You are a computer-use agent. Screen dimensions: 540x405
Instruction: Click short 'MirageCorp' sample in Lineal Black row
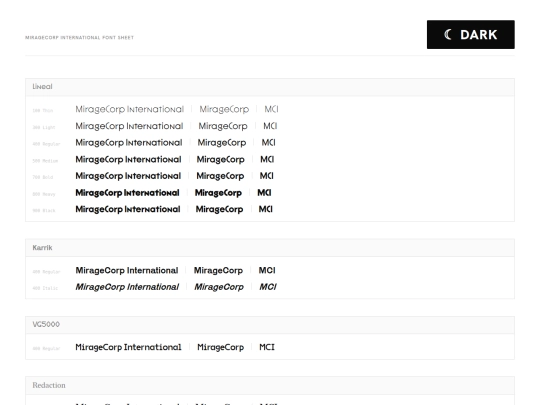[219, 209]
